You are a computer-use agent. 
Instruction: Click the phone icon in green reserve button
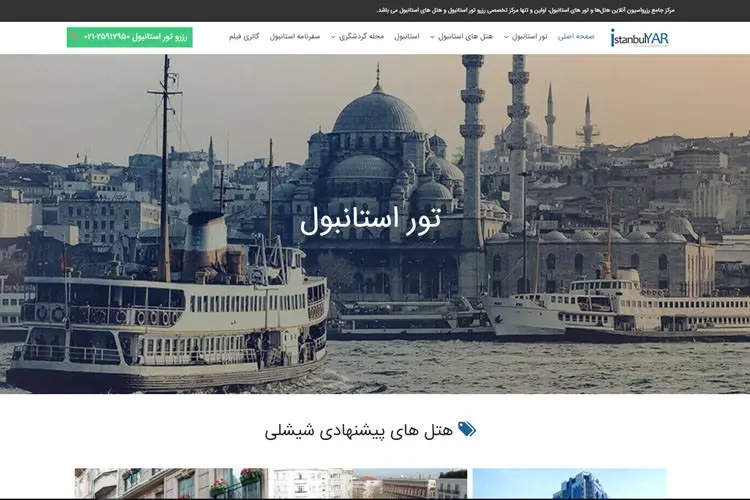coord(75,37)
